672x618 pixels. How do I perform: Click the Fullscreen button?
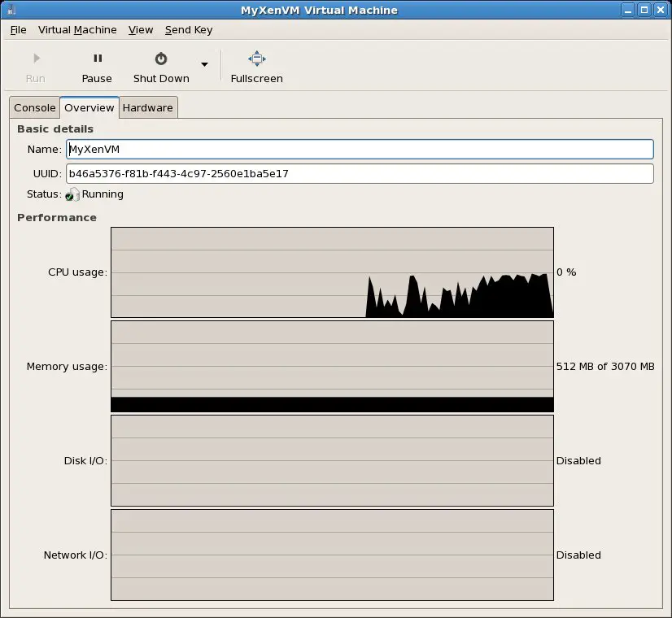[256, 67]
